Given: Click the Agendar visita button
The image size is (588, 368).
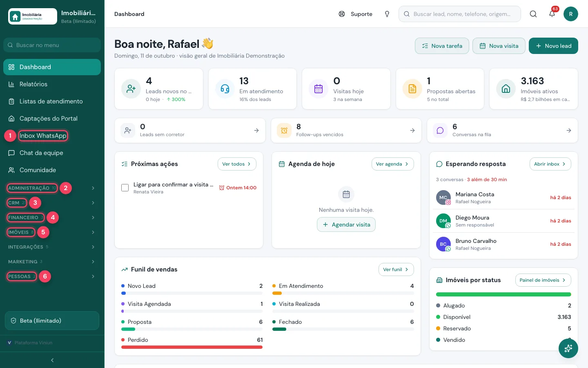Looking at the screenshot, I should (346, 224).
